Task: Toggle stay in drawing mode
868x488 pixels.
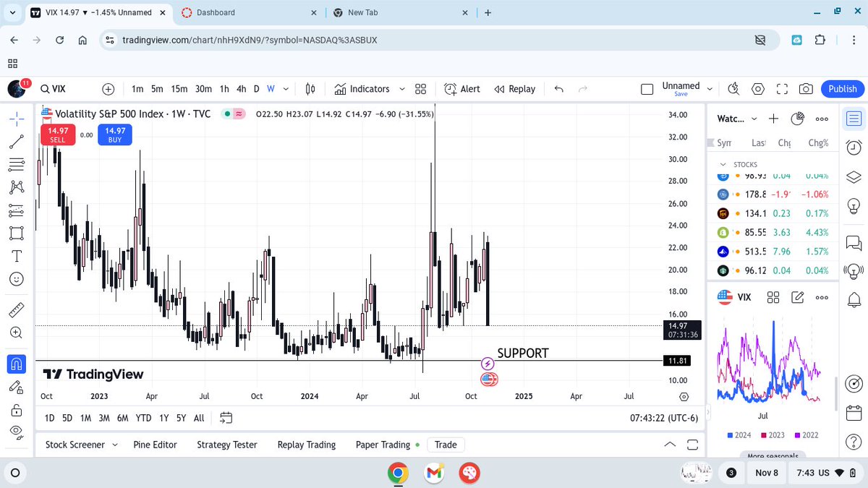Action: [16, 387]
